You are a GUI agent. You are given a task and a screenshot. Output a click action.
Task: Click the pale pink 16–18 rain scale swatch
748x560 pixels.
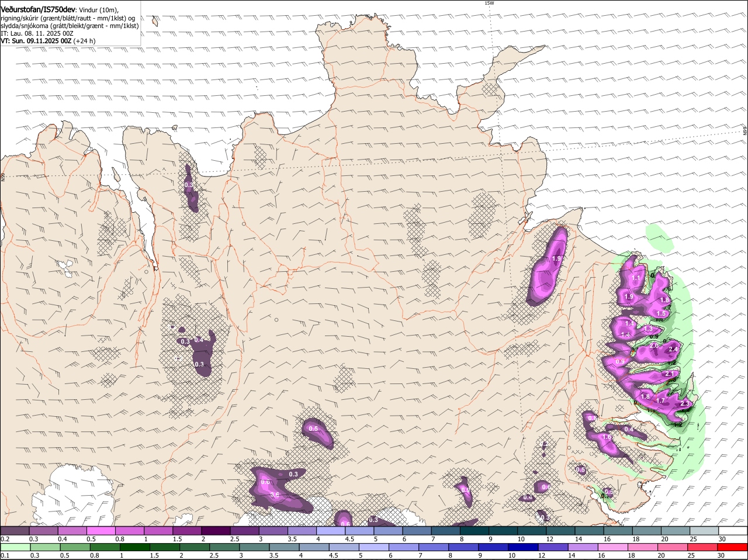tap(613, 547)
